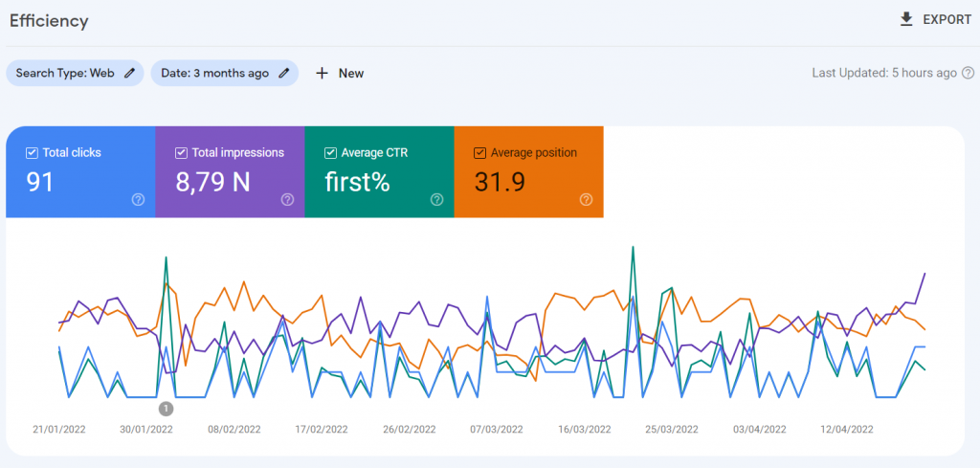980x468 pixels.
Task: Open help icon on Average CTR card
Action: [x=436, y=199]
